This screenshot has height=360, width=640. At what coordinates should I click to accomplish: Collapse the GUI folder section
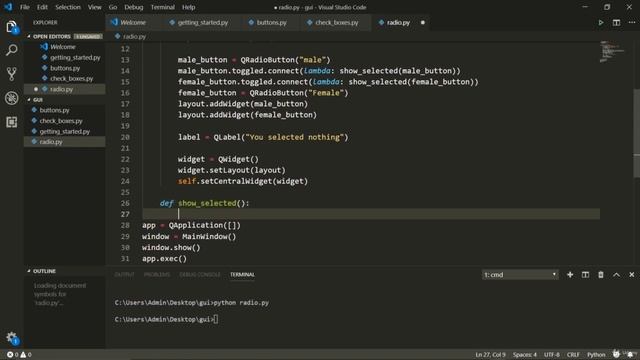click(x=38, y=100)
